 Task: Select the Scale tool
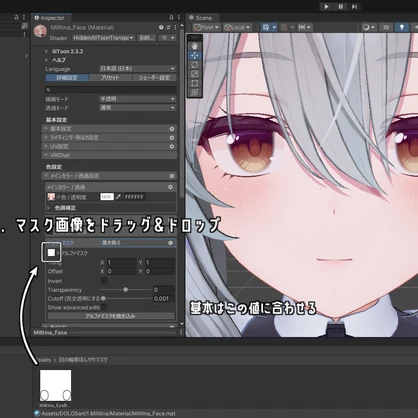pyautogui.click(x=195, y=74)
